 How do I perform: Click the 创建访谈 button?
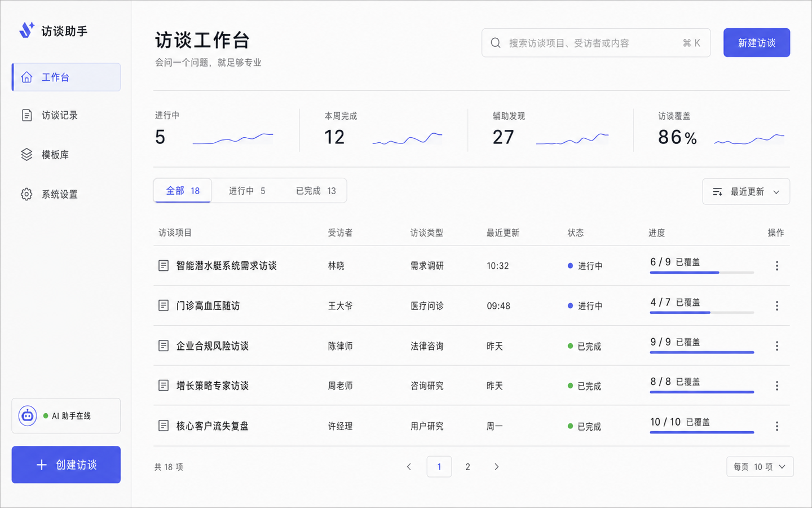pyautogui.click(x=66, y=465)
